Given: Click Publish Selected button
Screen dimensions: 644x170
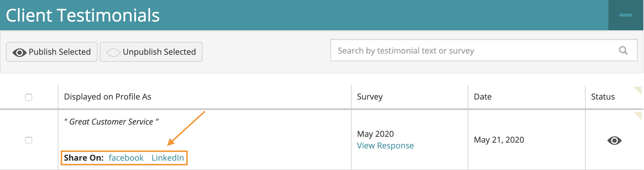Looking at the screenshot, I should coord(52,52).
